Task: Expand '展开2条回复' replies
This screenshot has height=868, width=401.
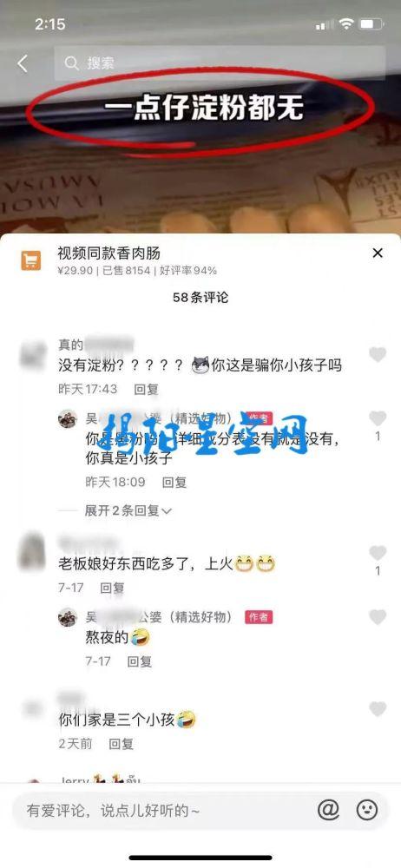Action: pyautogui.click(x=128, y=510)
